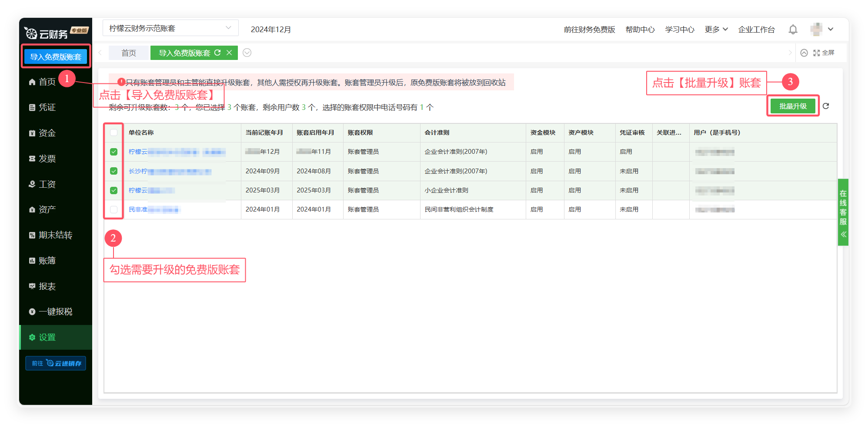Expand the 更多 menu
868x424 pixels.
pyautogui.click(x=716, y=30)
